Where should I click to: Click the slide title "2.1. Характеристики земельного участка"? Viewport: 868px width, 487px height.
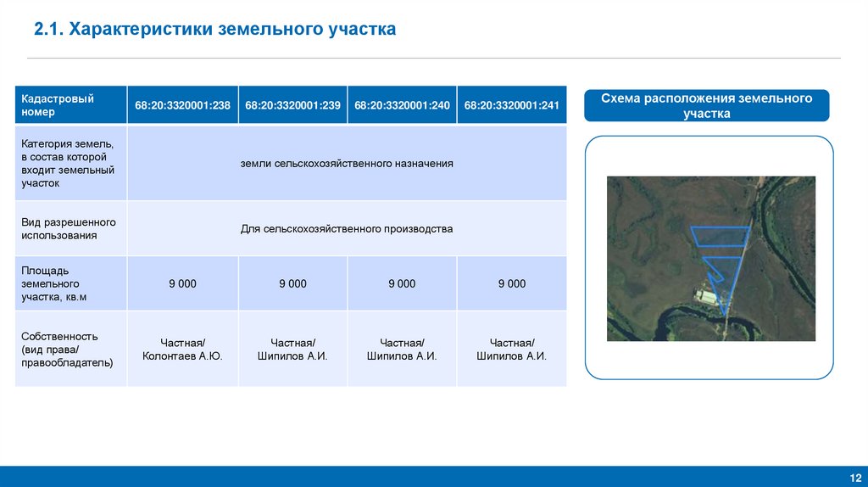tap(214, 29)
